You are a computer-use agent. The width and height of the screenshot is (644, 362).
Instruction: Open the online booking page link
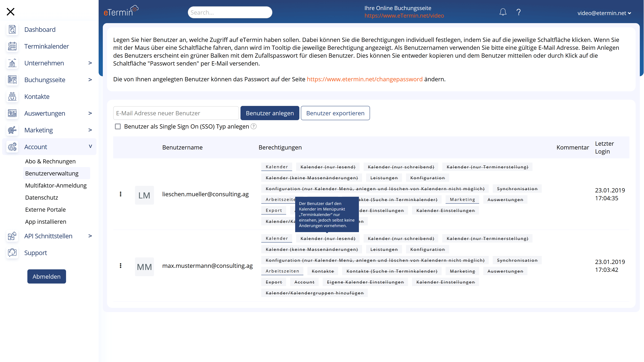click(x=404, y=15)
